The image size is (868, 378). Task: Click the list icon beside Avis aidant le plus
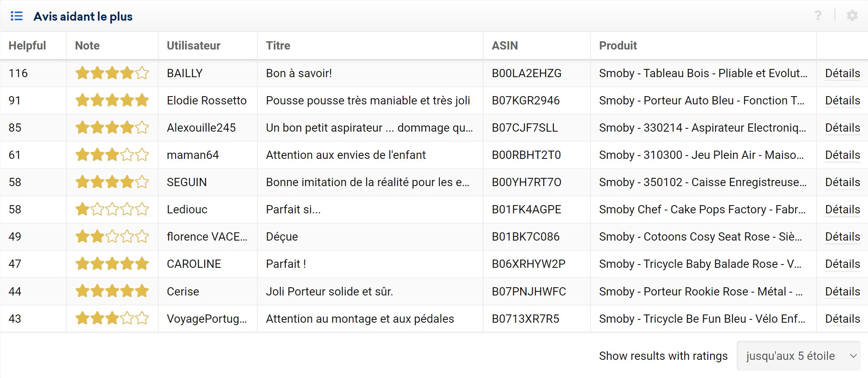point(17,16)
